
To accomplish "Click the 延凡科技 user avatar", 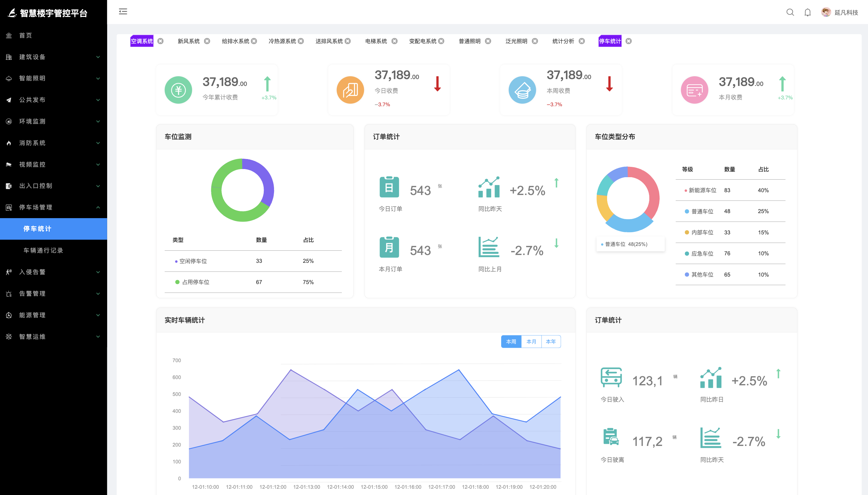I will pos(826,12).
